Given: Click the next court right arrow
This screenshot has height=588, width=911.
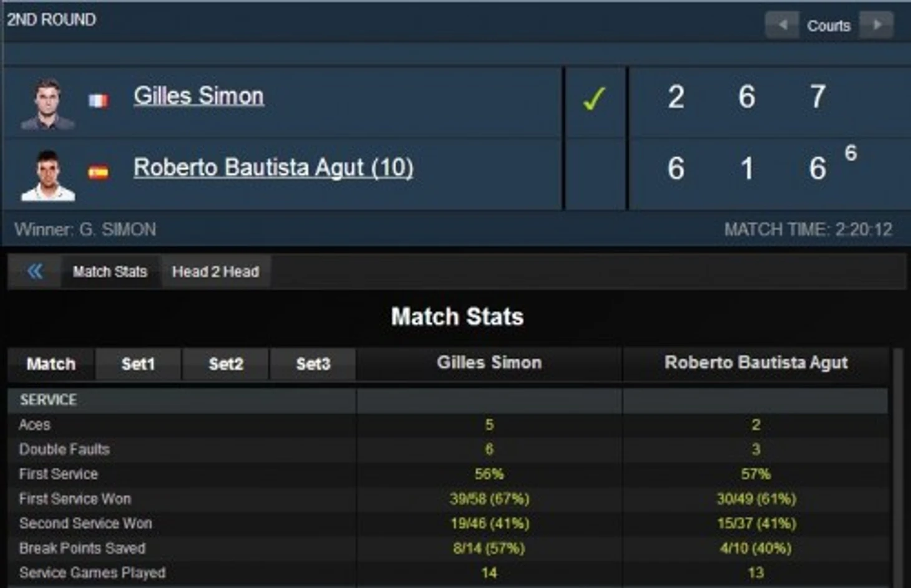Looking at the screenshot, I should pyautogui.click(x=877, y=25).
